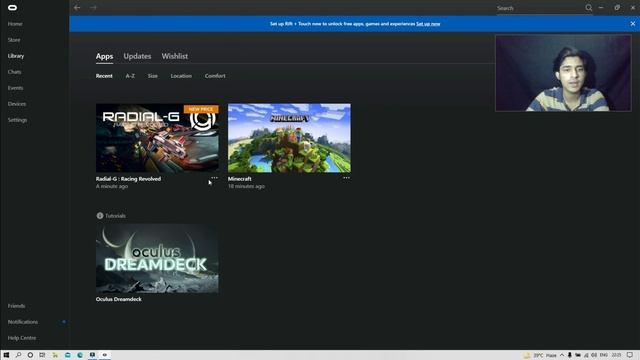Click the weather widget in taskbar
This screenshot has width=640, height=360.
click(x=540, y=355)
